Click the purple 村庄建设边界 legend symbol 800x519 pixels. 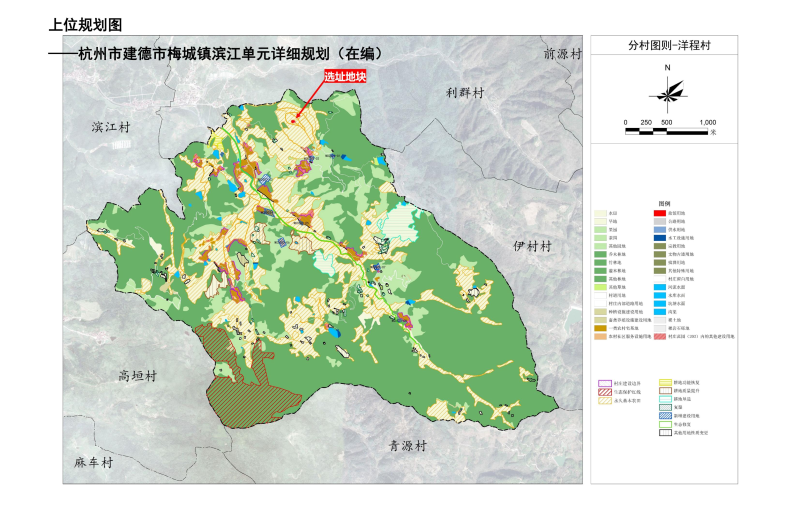[x=604, y=382]
